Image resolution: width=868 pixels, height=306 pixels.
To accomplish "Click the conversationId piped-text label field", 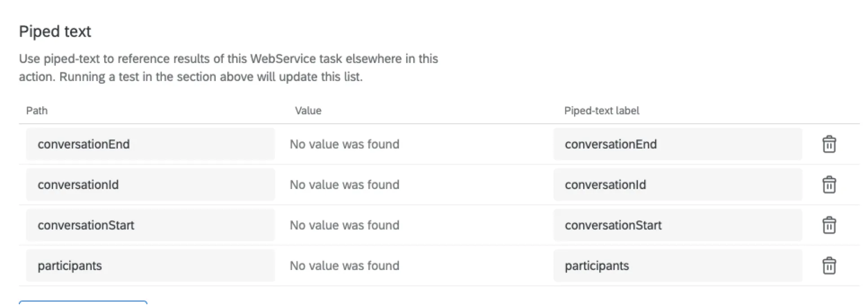I will click(x=678, y=184).
